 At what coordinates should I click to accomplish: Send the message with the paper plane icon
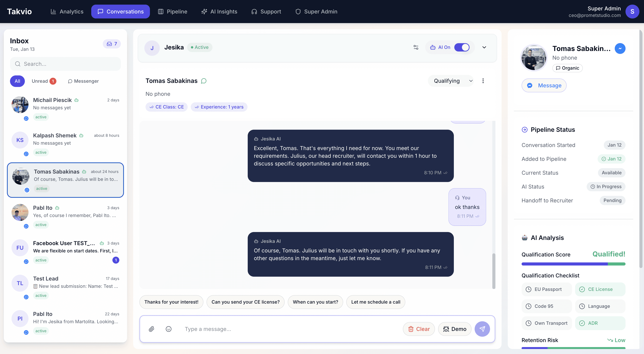coord(482,329)
